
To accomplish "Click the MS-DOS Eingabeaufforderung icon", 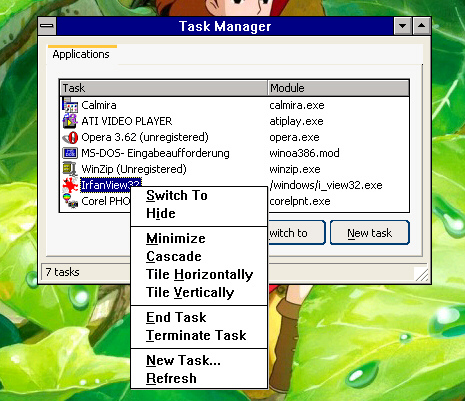I will click(x=70, y=153).
